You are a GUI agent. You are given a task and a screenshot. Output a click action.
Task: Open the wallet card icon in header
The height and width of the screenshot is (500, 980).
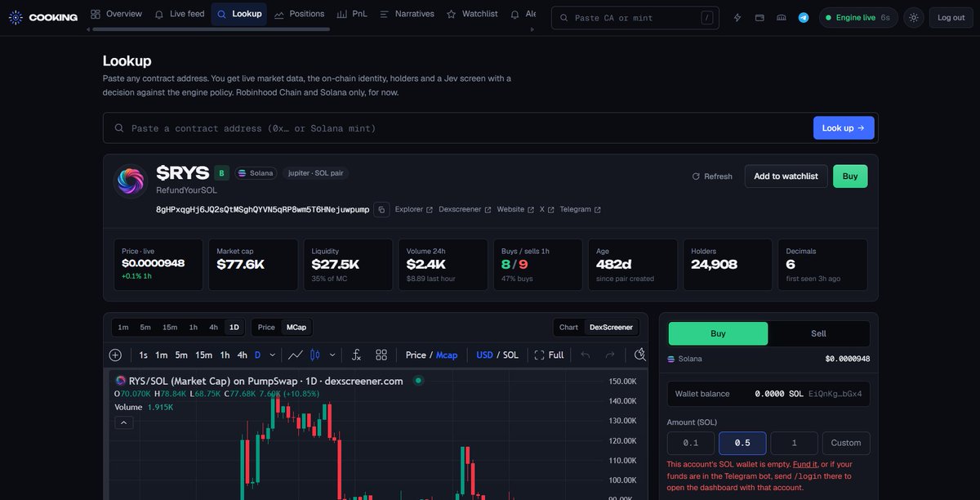tap(759, 17)
